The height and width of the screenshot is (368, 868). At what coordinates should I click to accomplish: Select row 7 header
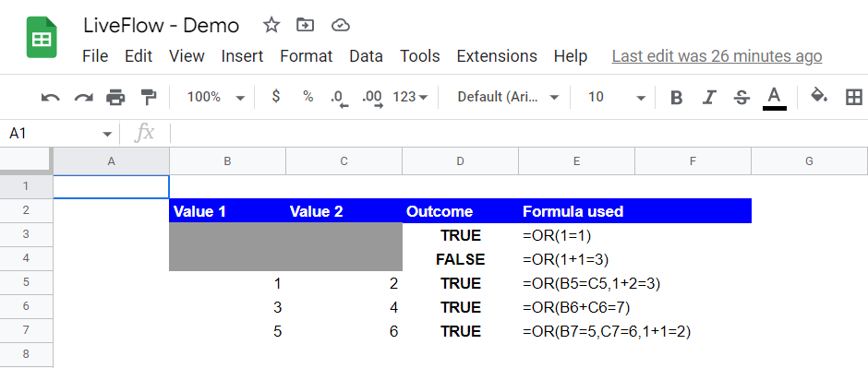click(x=26, y=330)
